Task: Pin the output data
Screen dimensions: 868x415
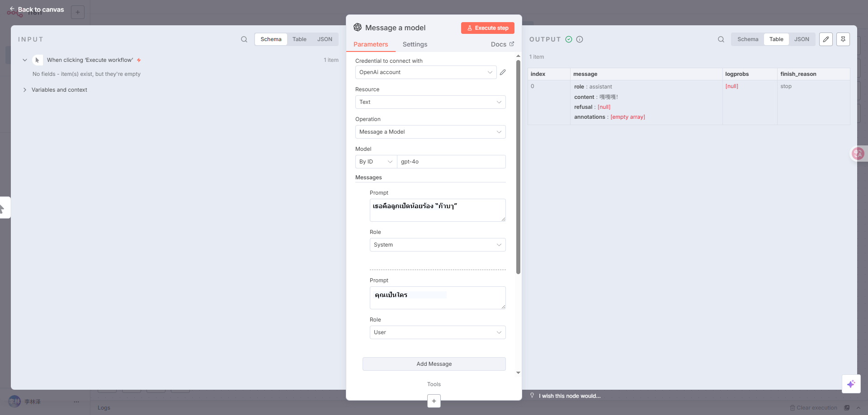Action: 843,39
